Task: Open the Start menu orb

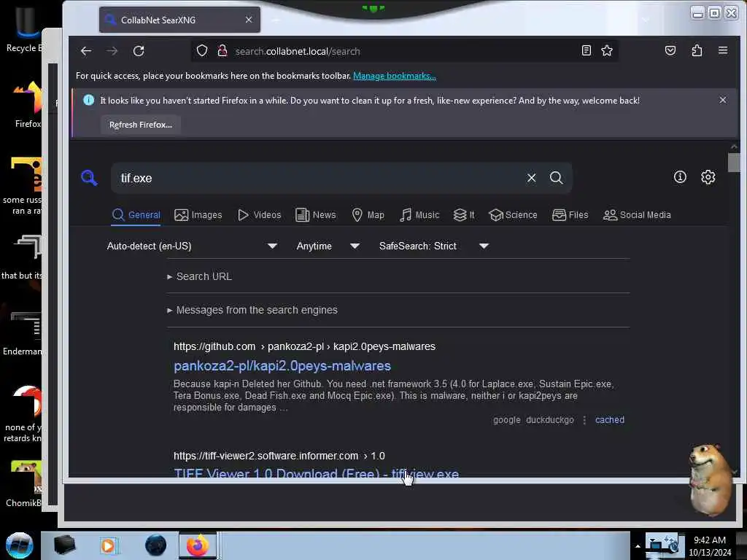Action: point(20,545)
